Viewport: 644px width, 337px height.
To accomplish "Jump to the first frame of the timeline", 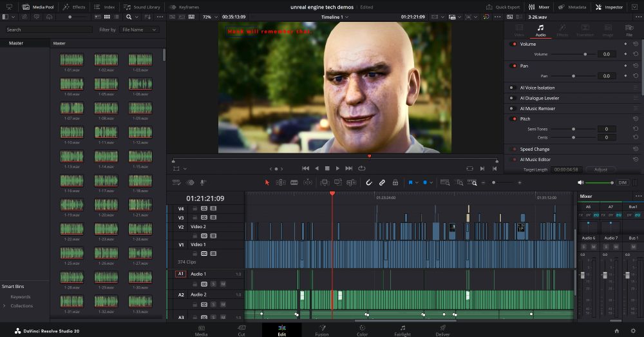I will 305,169.
